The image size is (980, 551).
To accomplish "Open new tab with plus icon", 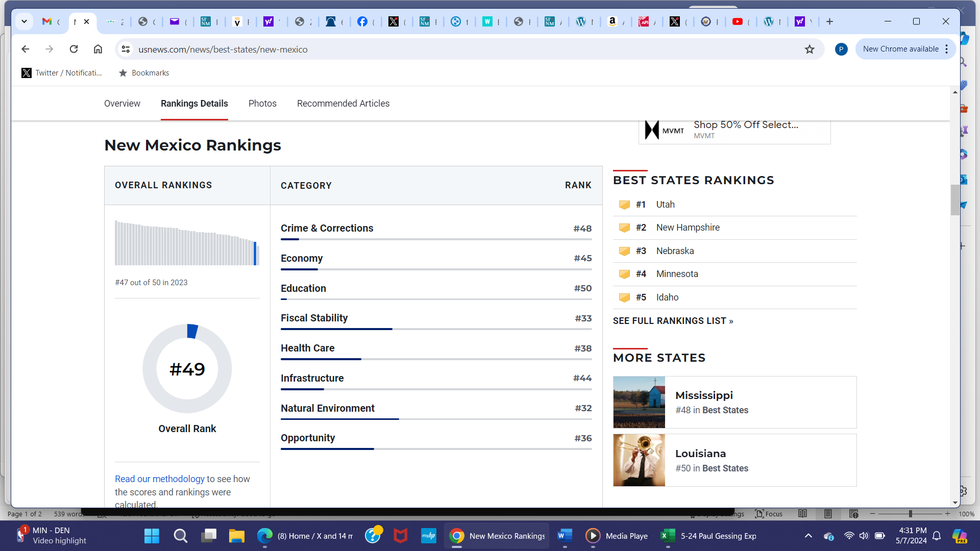I will [x=829, y=21].
